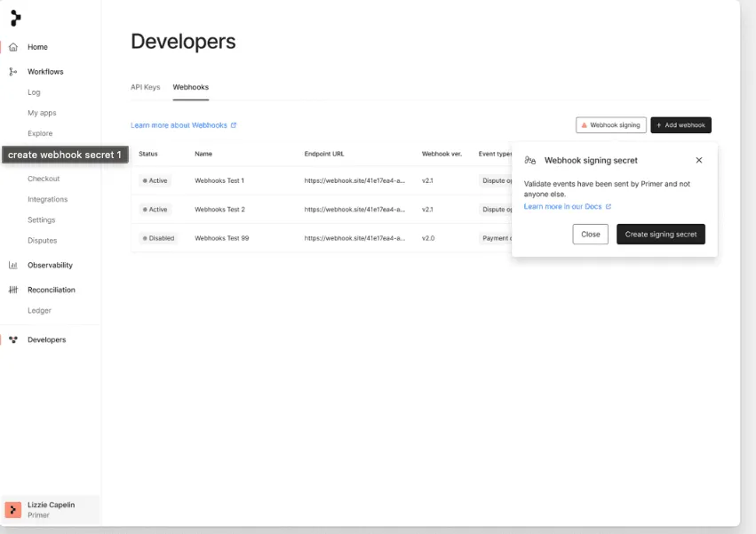
Task: Click the Primer logo in the sidebar
Action: pos(15,18)
